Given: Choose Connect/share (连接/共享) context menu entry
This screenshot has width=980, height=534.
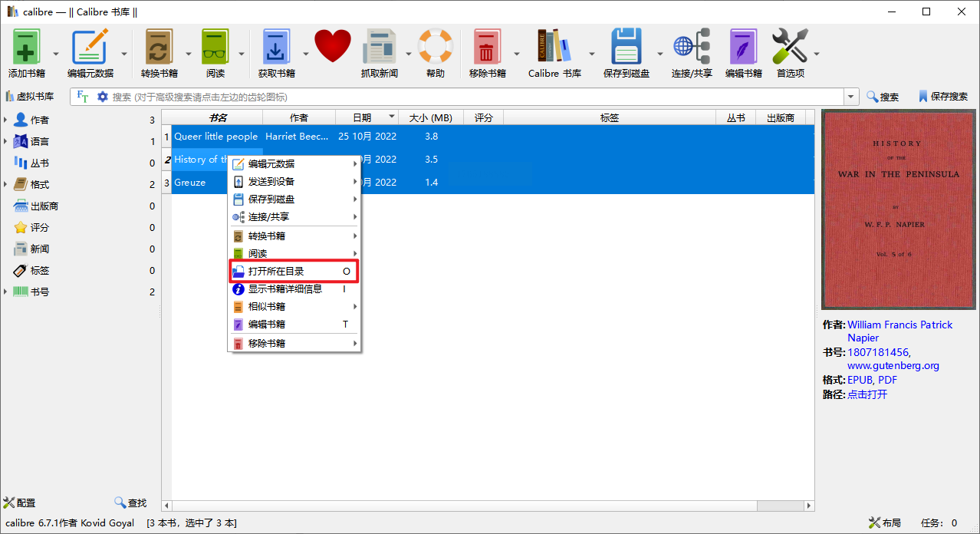Looking at the screenshot, I should click(x=294, y=216).
